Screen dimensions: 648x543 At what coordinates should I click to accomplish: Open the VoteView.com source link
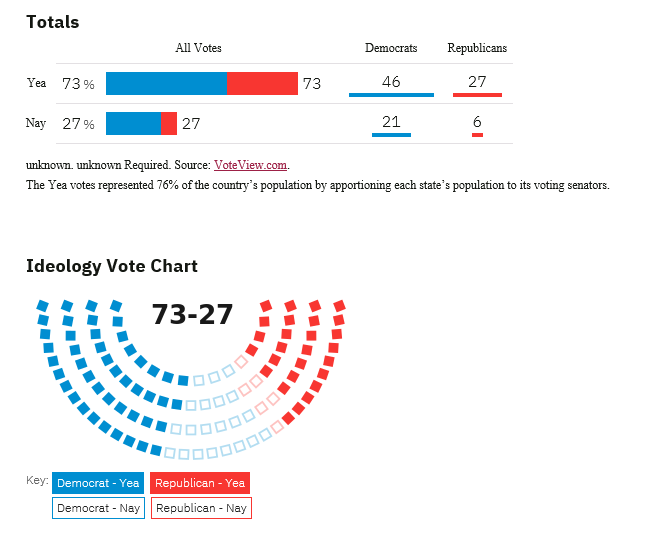click(250, 165)
